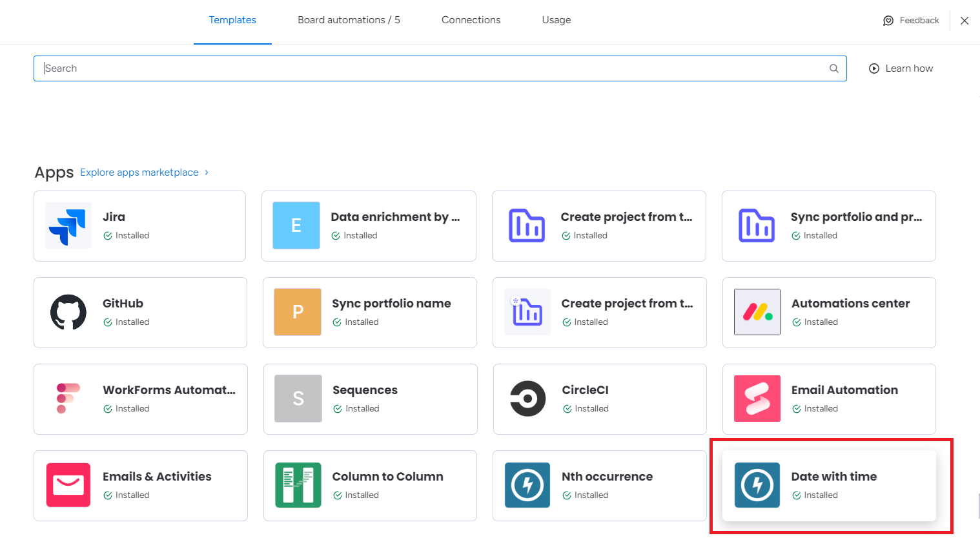980x551 pixels.
Task: Select the Sync portfolio name title
Action: [x=391, y=304]
